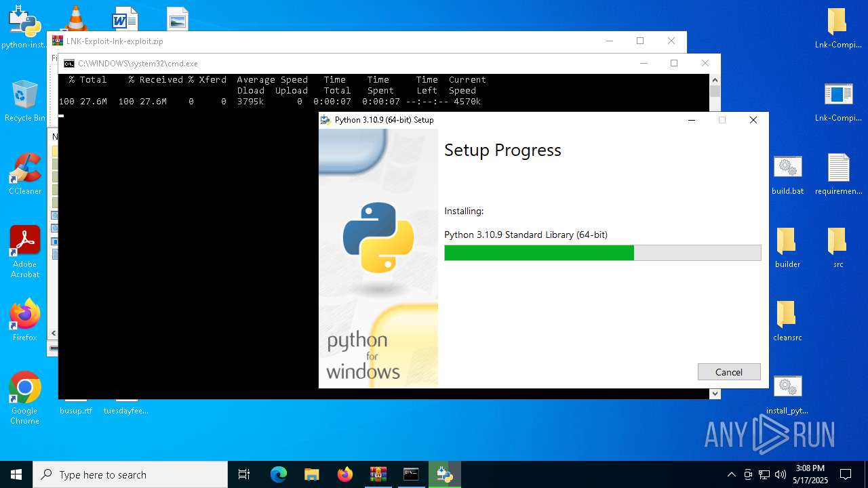Show hidden system tray icons
The width and height of the screenshot is (868, 488).
731,474
